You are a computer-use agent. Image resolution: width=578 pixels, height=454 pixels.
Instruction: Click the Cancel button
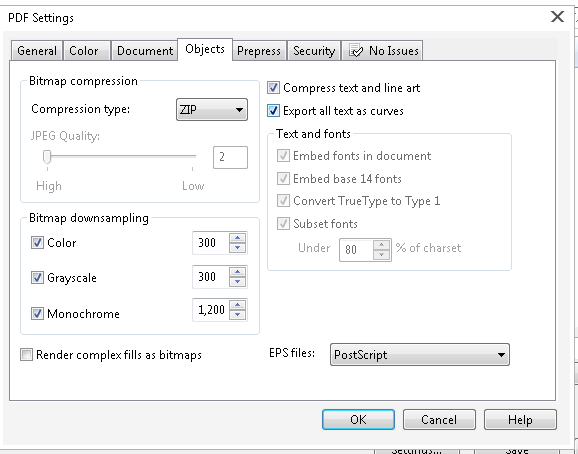[x=439, y=419]
